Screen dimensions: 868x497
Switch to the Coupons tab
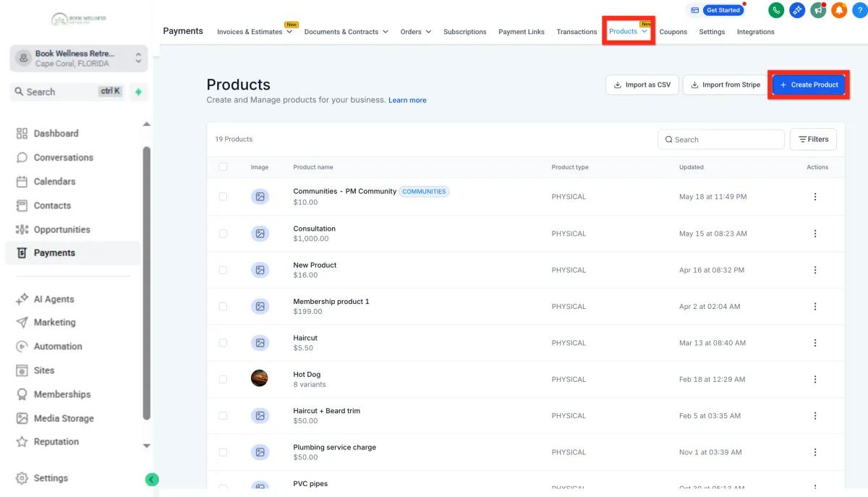tap(673, 32)
